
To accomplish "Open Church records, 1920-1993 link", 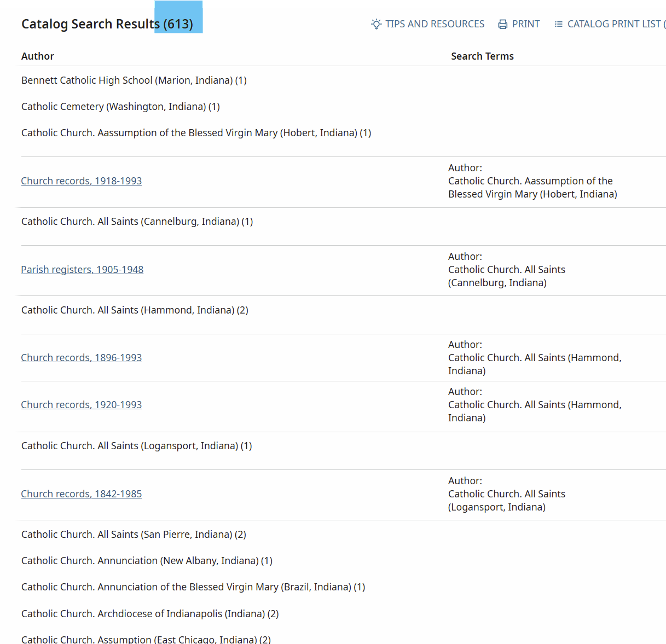I will (x=82, y=405).
